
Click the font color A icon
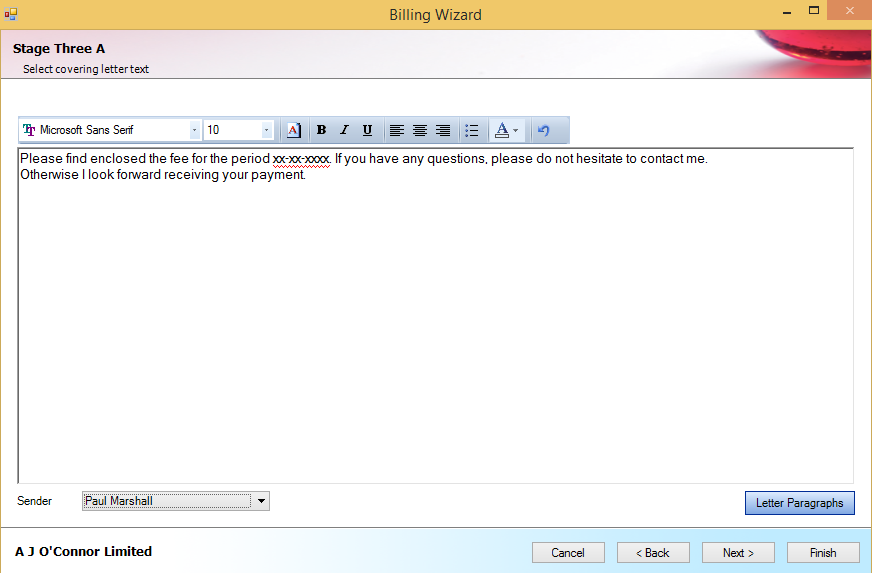[502, 130]
